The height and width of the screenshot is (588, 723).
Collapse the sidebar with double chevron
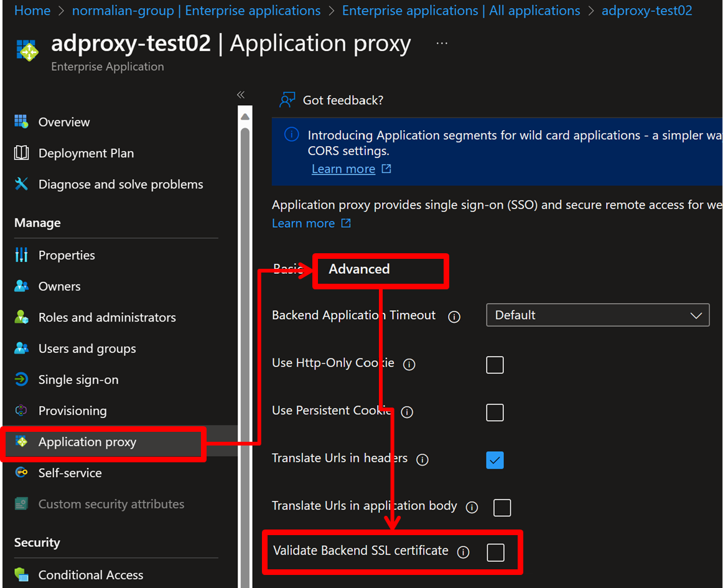pos(241,95)
